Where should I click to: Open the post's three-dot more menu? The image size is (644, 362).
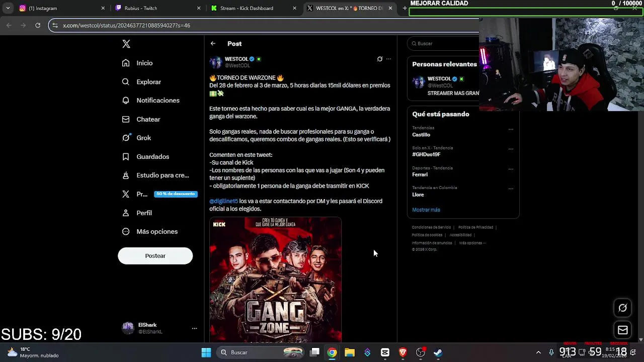click(x=388, y=59)
